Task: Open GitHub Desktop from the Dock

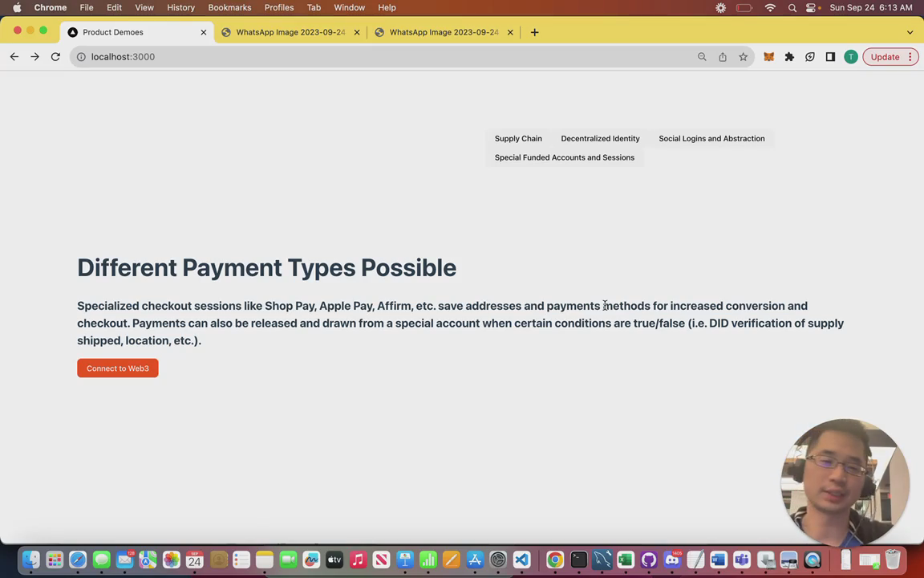Action: (x=649, y=559)
